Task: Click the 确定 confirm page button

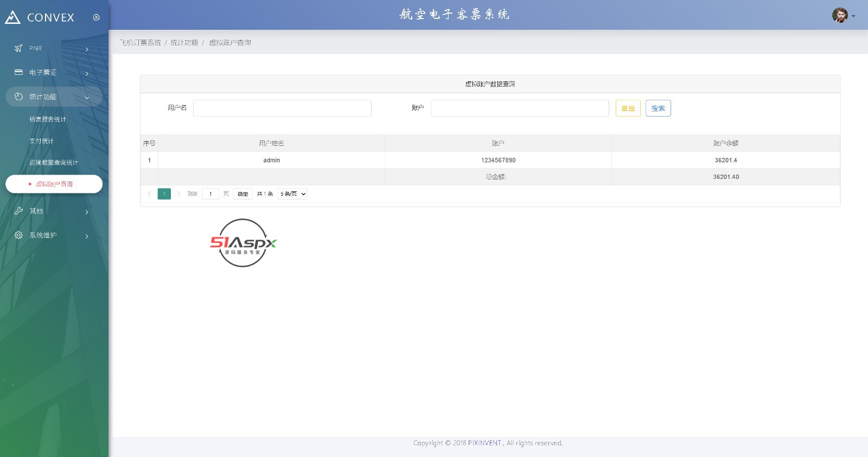Action: 243,194
